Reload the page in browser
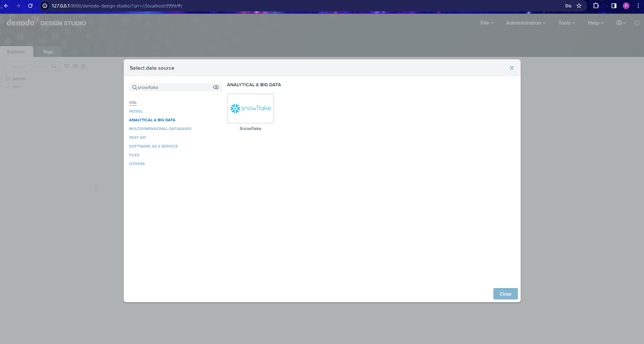The height and width of the screenshot is (344, 644). (30, 6)
